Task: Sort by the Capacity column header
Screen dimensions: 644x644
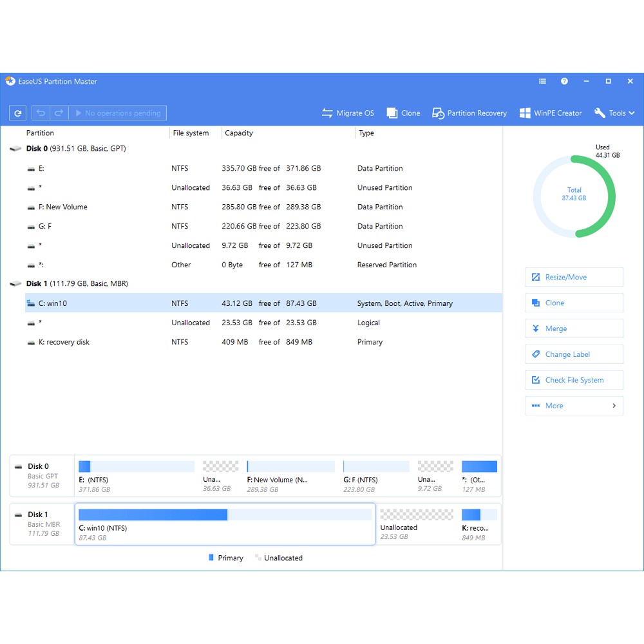Action: pos(239,133)
